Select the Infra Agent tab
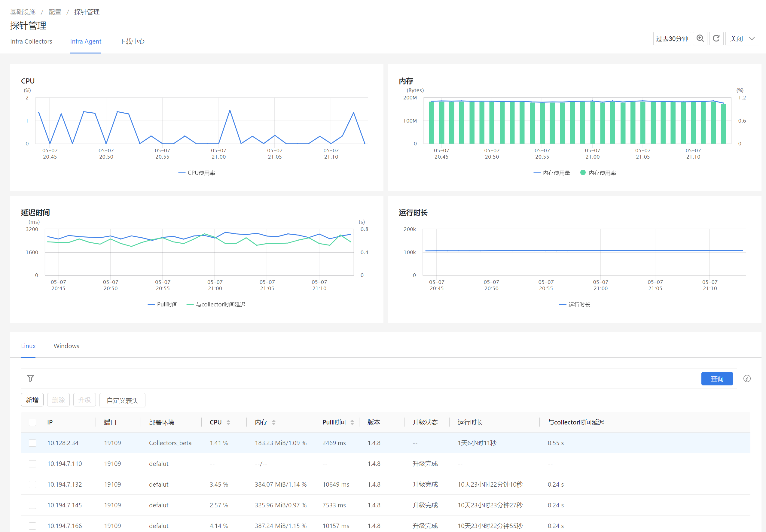The width and height of the screenshot is (766, 532). [x=86, y=41]
